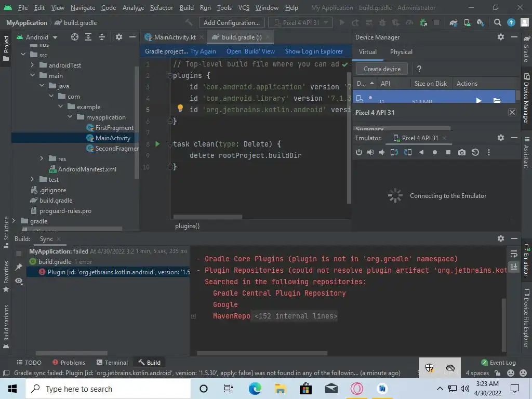Click the build output horizontal scrollbar
This screenshot has height=399, width=532.
(262, 353)
